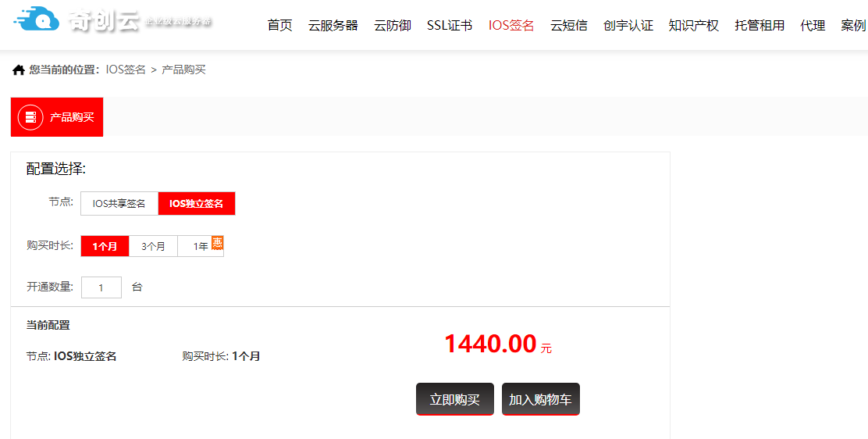
Task: Open the 首页 menu item
Action: (x=279, y=25)
